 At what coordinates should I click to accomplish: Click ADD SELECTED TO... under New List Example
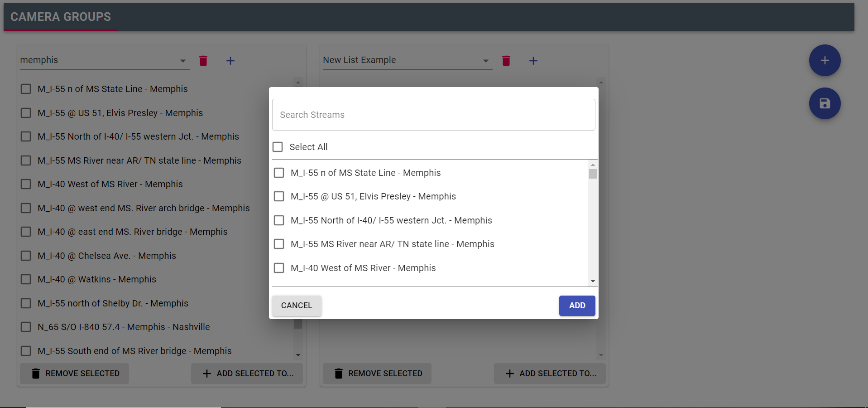click(x=550, y=374)
